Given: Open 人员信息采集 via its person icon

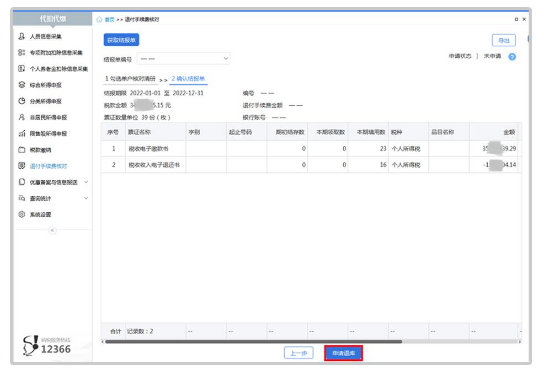Looking at the screenshot, I should coord(22,36).
